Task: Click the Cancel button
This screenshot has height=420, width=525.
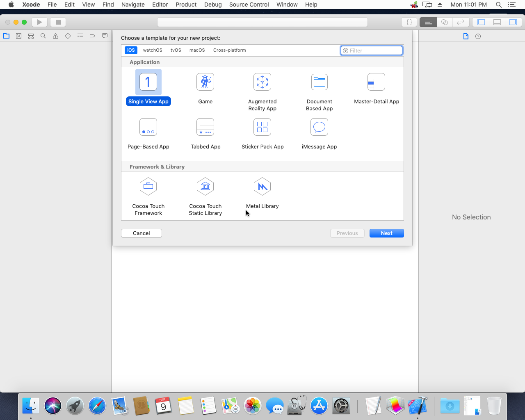Action: click(x=142, y=233)
